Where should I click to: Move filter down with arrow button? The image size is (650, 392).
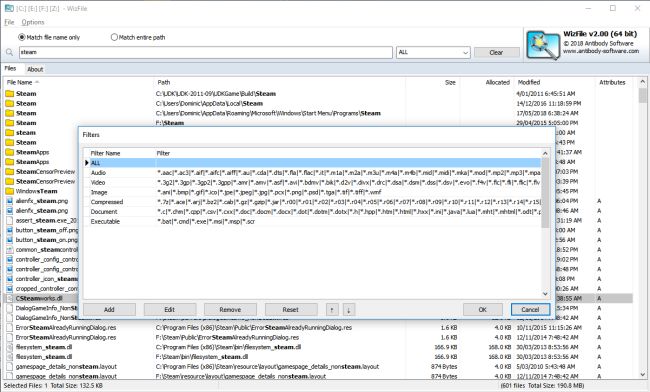[x=349, y=310]
